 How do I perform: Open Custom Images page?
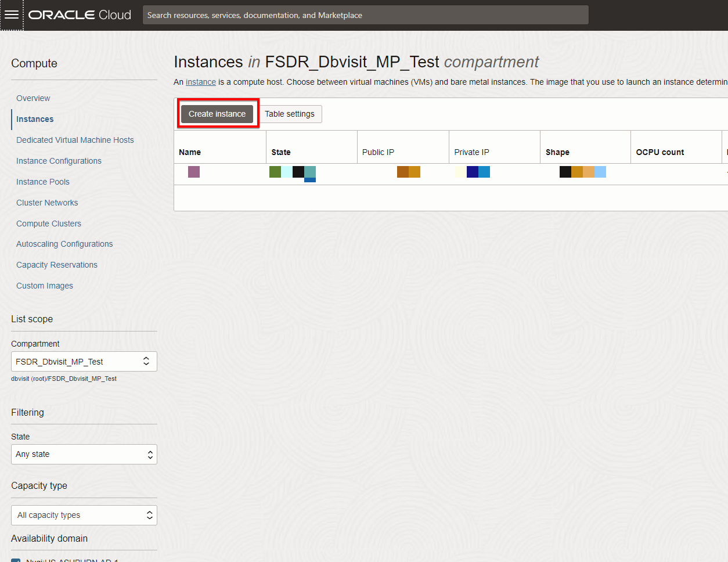45,286
